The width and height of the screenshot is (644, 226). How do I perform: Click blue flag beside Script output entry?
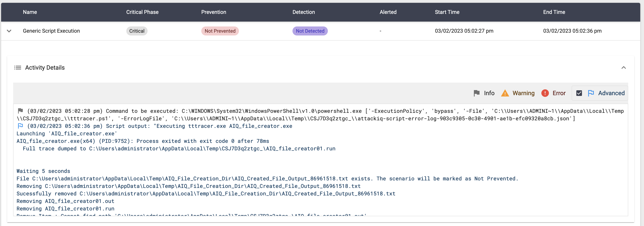click(20, 126)
